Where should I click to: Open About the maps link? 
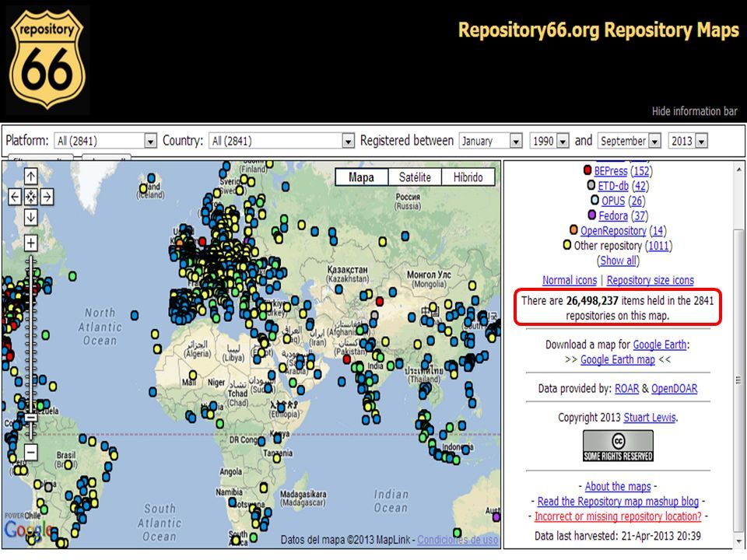click(x=618, y=487)
